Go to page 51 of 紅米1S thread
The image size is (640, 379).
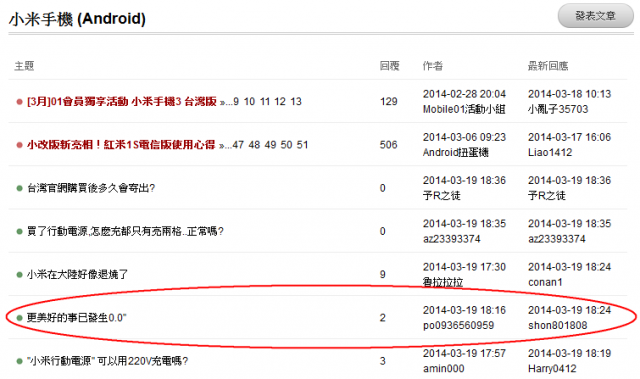(302, 145)
